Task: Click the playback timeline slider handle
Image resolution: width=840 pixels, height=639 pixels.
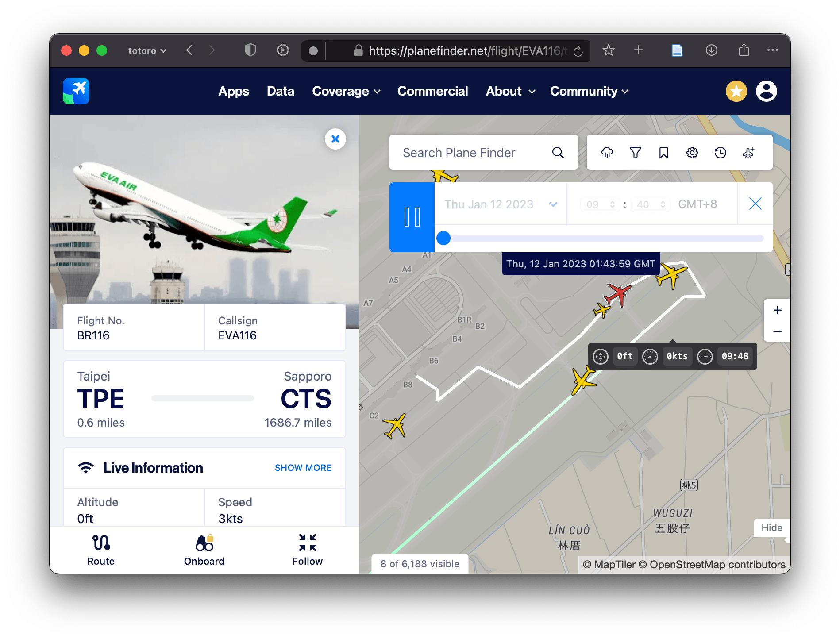Action: pos(443,238)
